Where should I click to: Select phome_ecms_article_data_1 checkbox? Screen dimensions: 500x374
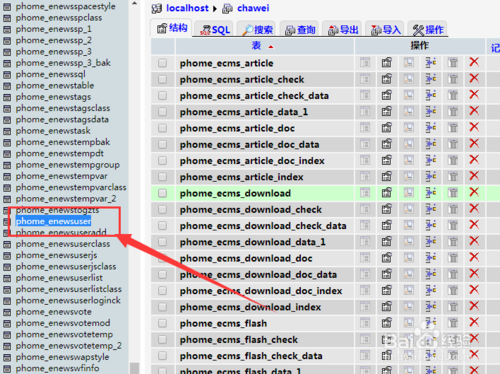click(x=162, y=112)
